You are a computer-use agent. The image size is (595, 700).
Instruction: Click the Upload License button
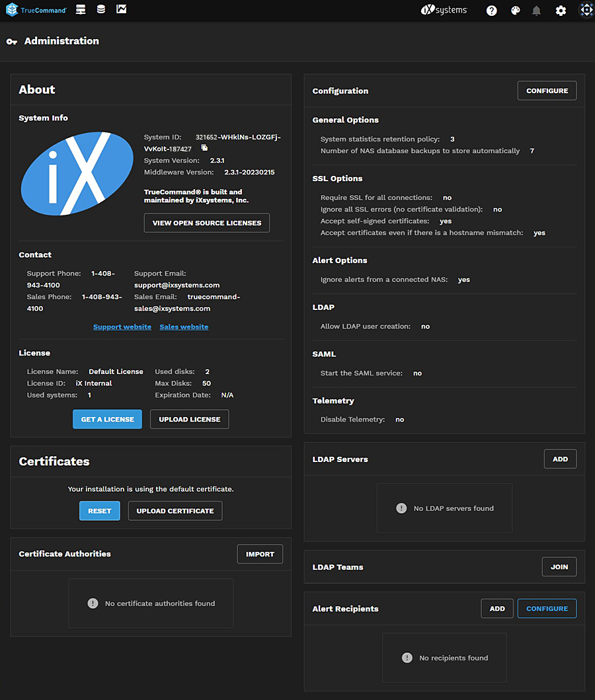point(189,419)
